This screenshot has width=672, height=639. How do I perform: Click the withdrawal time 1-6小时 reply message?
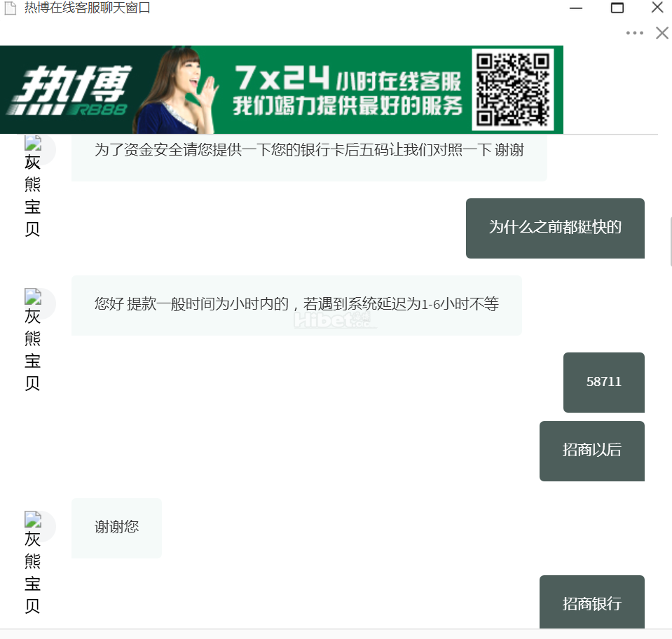tap(296, 305)
